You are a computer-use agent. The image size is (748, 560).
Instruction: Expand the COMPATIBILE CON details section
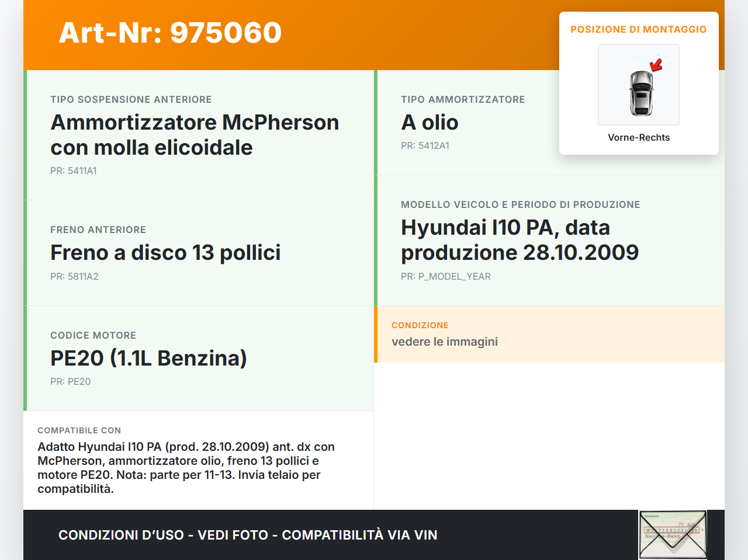click(x=186, y=460)
